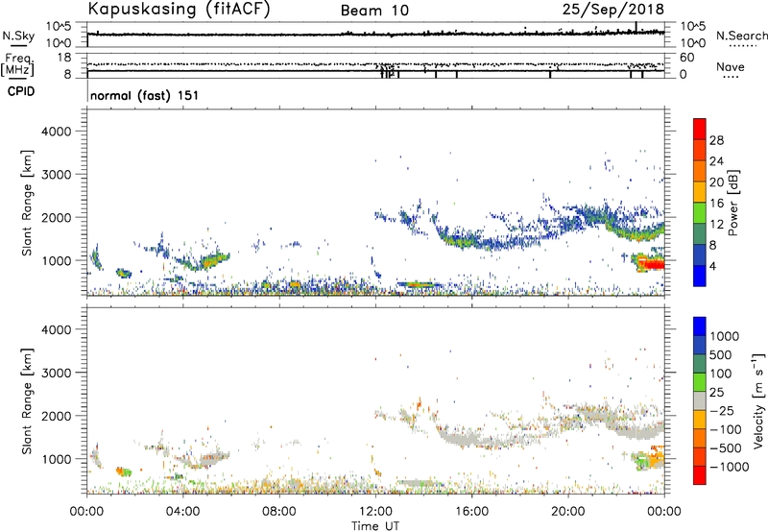Pick the dark blue Velocity segment between 500 and 1000
Viewport: 768px width, 532px height.
coord(700,345)
